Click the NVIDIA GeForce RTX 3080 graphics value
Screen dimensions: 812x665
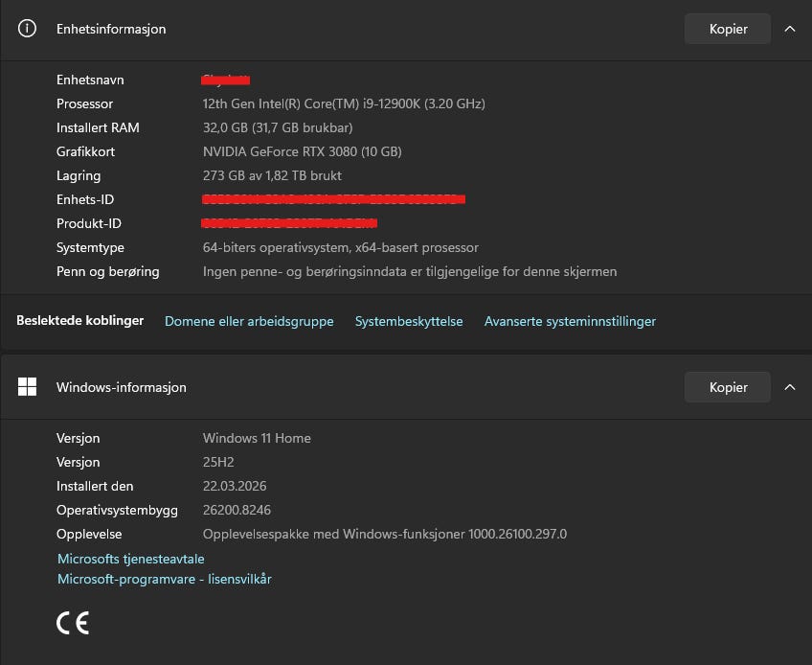click(x=302, y=151)
